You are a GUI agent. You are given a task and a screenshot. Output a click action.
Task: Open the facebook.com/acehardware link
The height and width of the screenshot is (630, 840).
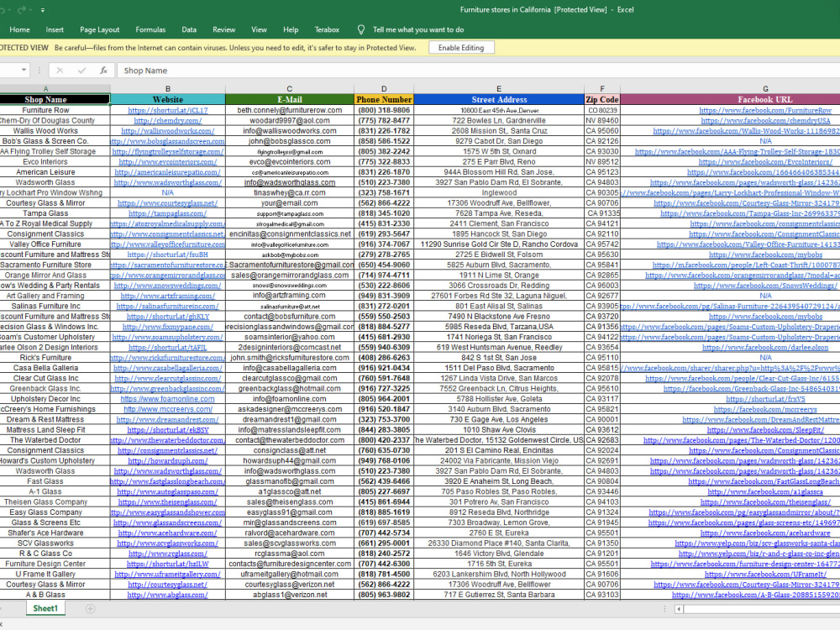(x=765, y=533)
